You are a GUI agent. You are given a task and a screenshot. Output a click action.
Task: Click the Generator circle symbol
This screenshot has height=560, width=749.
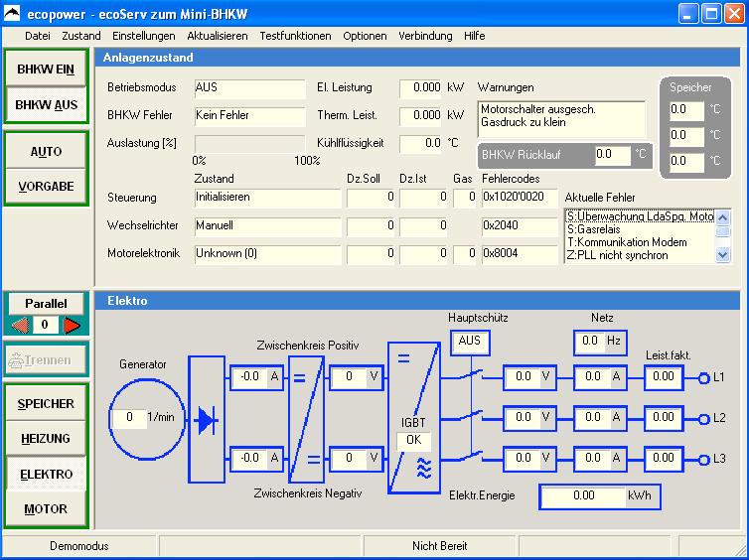(146, 419)
